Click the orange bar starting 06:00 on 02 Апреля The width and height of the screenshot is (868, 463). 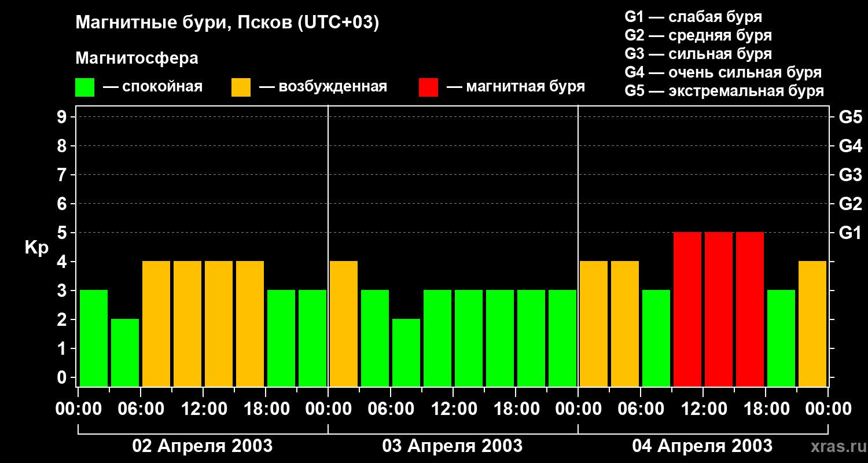click(156, 324)
